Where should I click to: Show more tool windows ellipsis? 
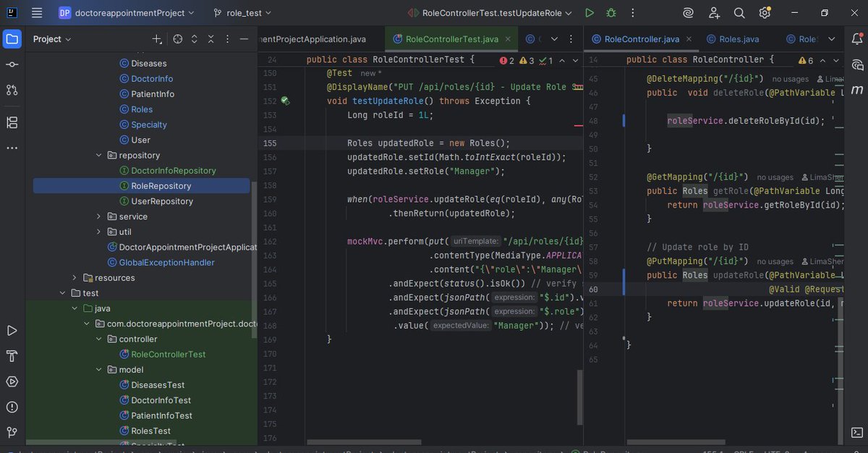pos(12,148)
